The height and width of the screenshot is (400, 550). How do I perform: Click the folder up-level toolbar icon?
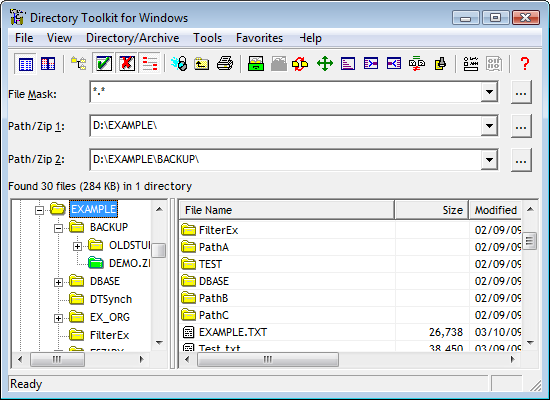point(202,64)
